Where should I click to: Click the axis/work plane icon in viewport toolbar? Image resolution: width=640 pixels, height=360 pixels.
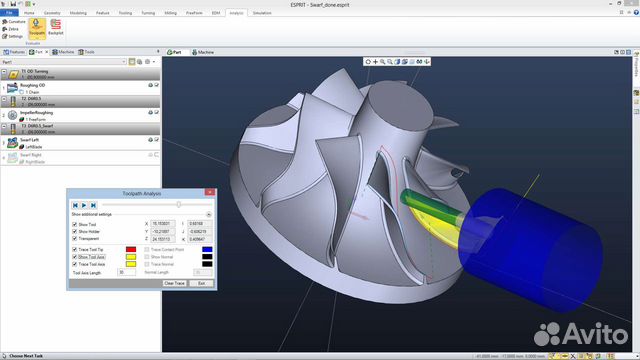tap(427, 62)
